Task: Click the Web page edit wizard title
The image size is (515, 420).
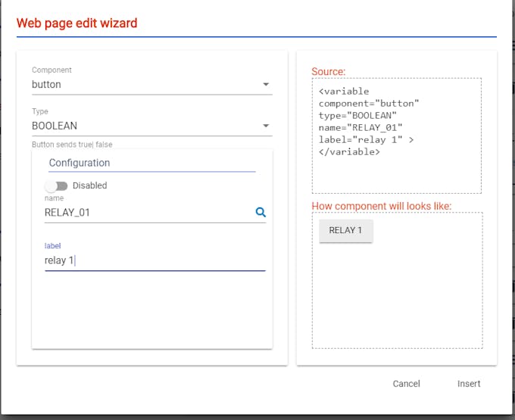Action: [76, 23]
